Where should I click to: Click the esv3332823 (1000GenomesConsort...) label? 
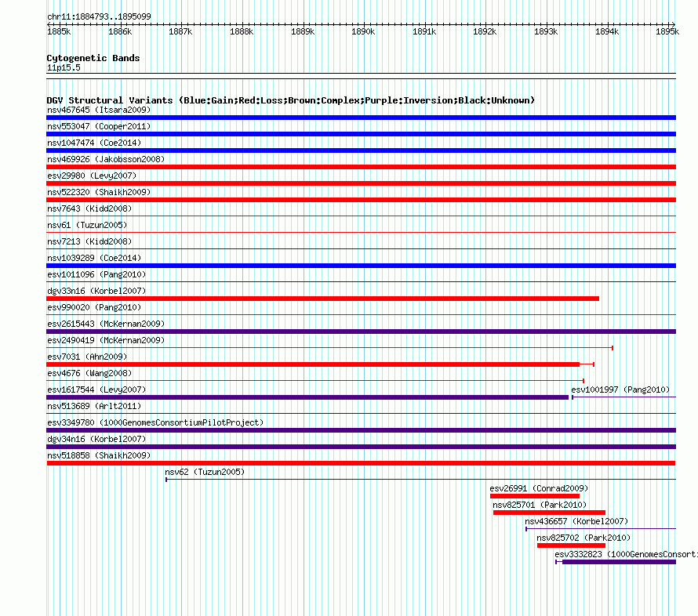pos(627,554)
